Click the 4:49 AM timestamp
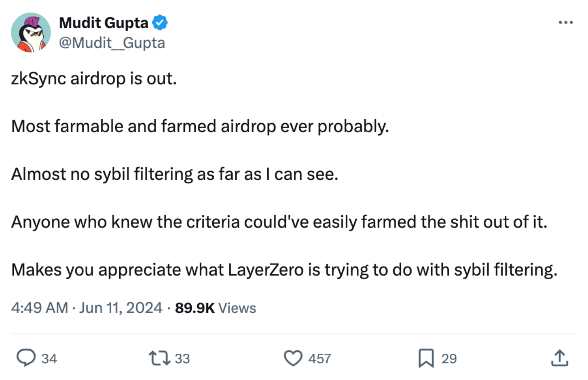588x380 pixels. [x=40, y=308]
